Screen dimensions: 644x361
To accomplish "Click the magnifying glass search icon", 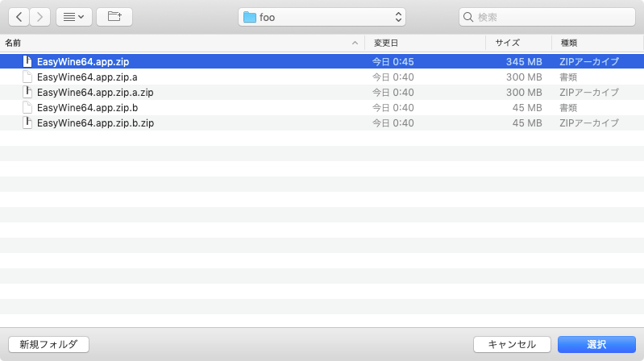I will (x=468, y=17).
